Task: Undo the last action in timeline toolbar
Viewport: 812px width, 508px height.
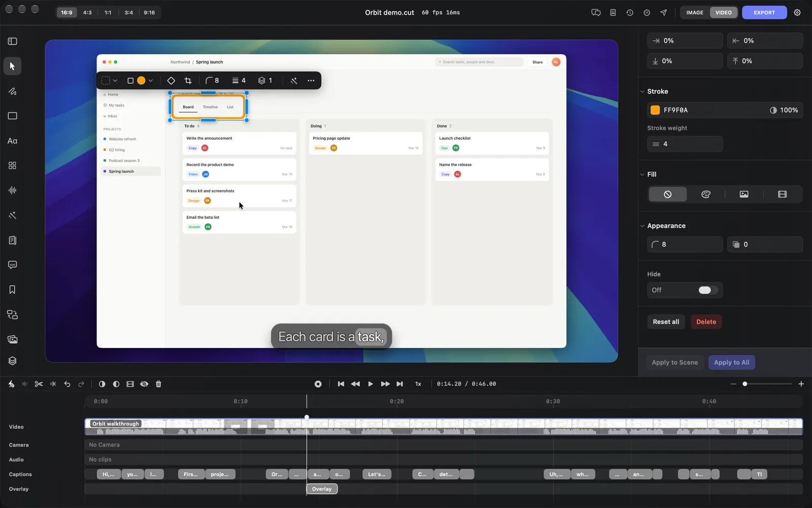Action: pyautogui.click(x=67, y=384)
